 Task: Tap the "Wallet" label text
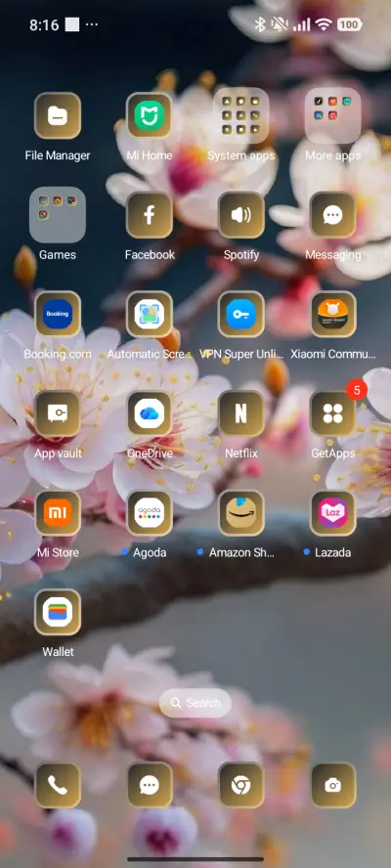click(x=58, y=652)
